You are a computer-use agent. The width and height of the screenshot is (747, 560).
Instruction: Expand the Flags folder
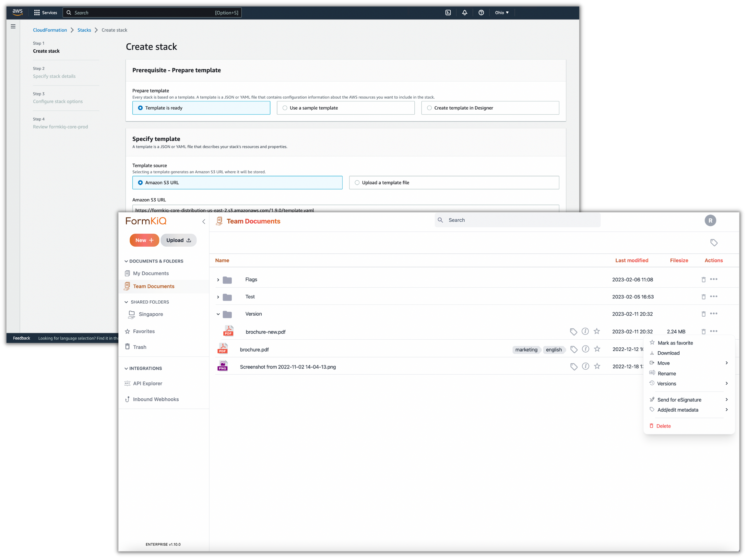pos(218,279)
